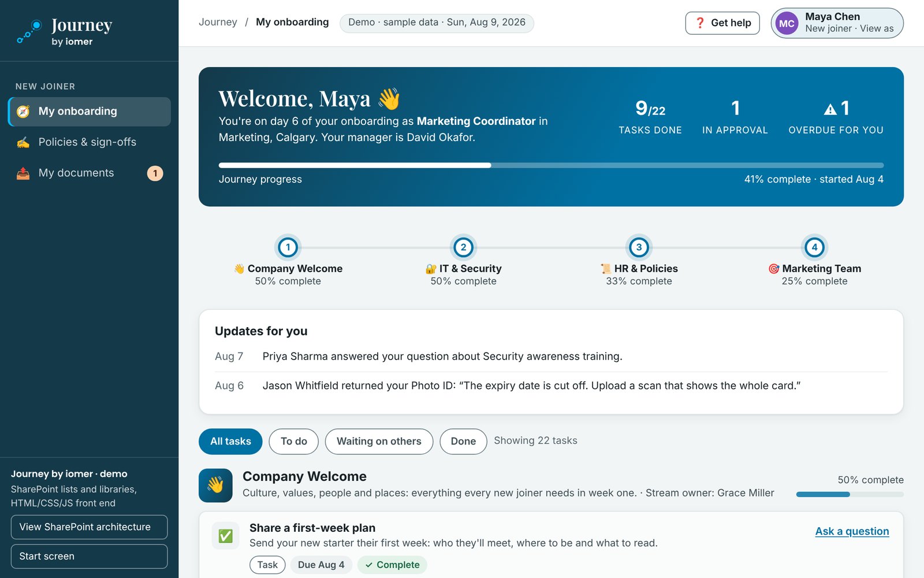Click the stage 1 circle for Company Welcome
Viewport: 924px width, 578px height.
[x=288, y=247]
